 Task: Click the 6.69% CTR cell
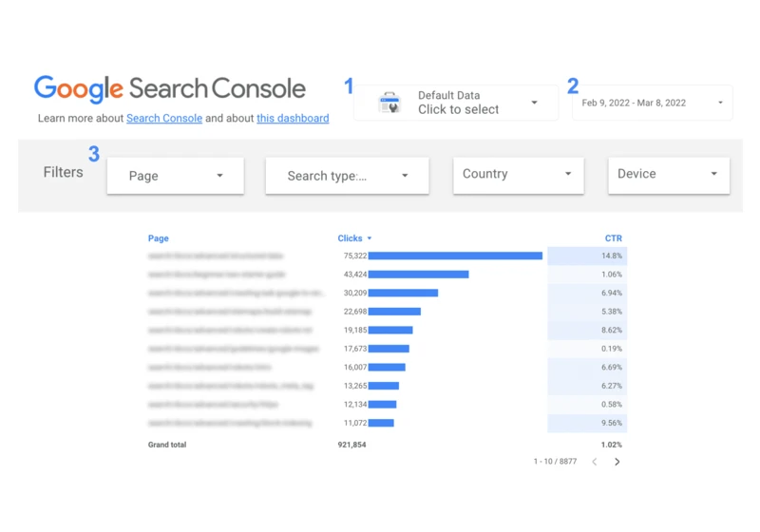point(587,368)
